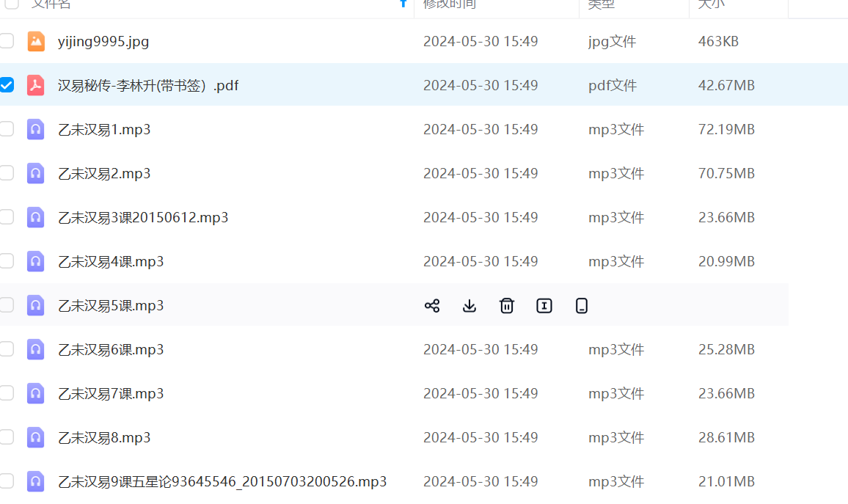Click the red PDF icon for 汉易秘传-李林升
The image size is (848, 504).
(x=36, y=86)
